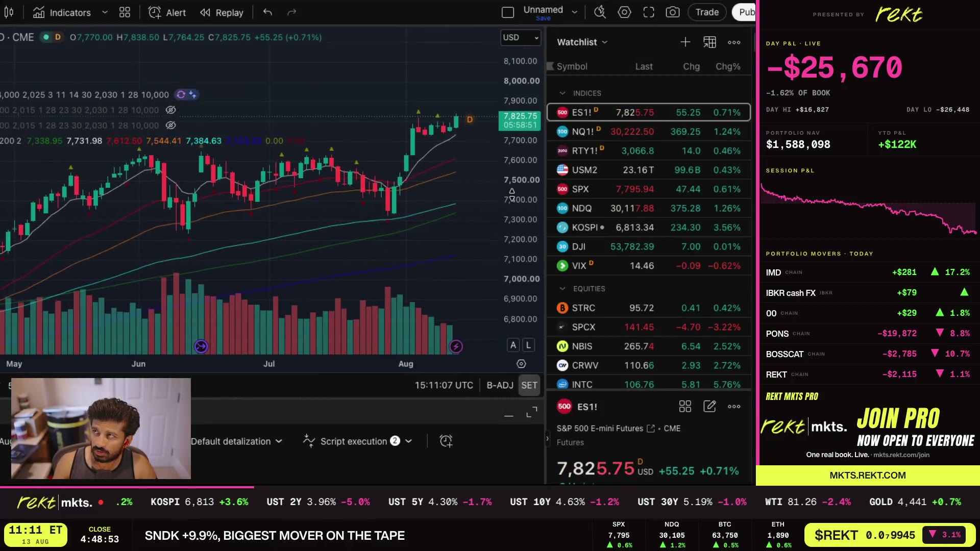Screen dimensions: 980x551
Task: Select VIX row in watchlist
Action: click(649, 266)
